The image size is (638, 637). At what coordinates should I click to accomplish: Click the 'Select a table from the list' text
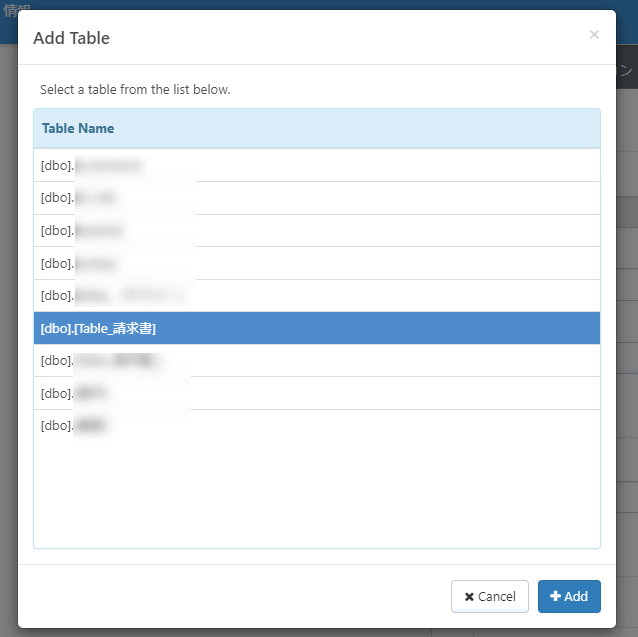click(135, 89)
